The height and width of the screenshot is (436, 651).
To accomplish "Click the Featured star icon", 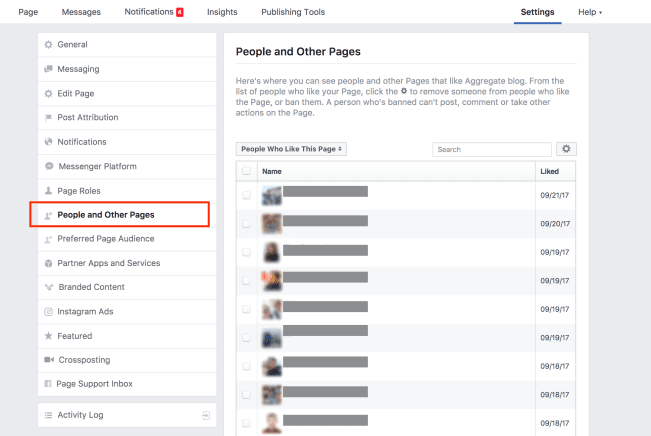I will pyautogui.click(x=49, y=336).
